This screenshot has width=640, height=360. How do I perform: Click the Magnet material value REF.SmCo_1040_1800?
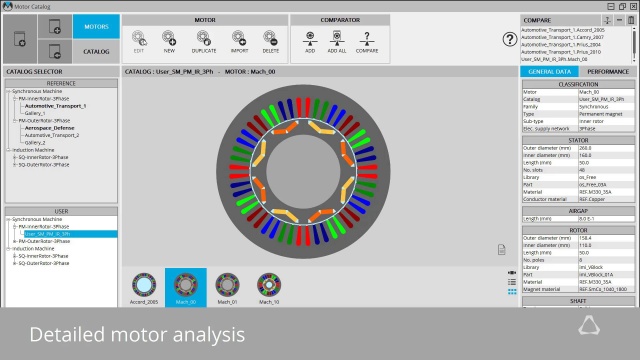[607, 289]
